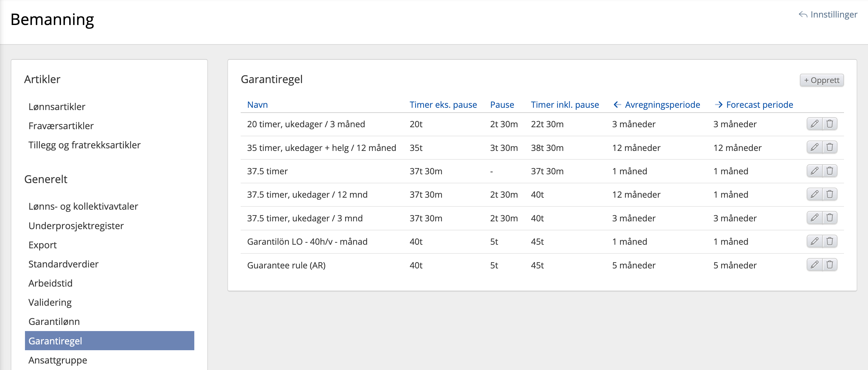Open Ansattgruppe sidebar item
868x370 pixels.
pos(58,360)
